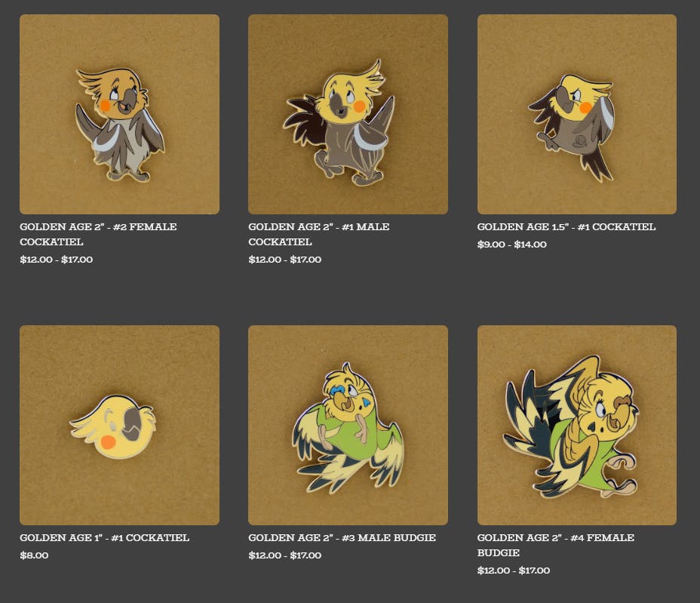Click the $9.00 - $14.00 price text

tap(511, 245)
